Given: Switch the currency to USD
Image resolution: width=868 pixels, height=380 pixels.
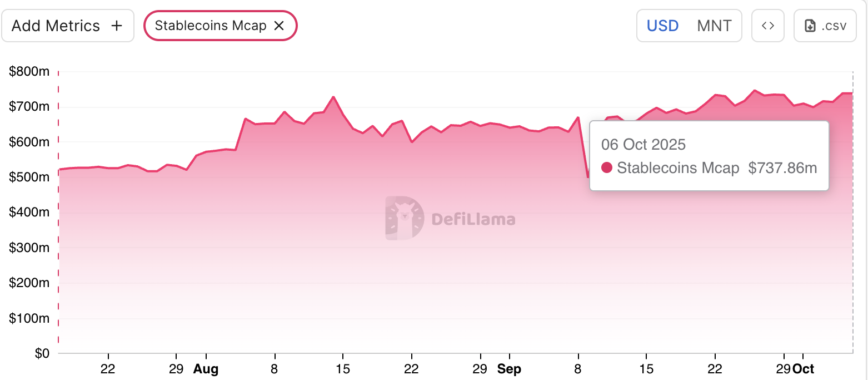Looking at the screenshot, I should pos(662,26).
